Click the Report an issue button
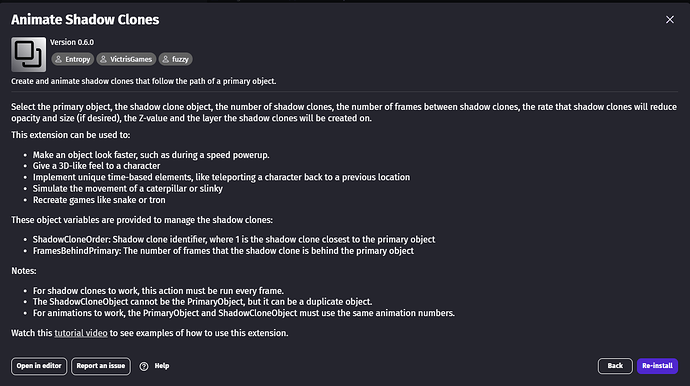690x386 pixels. pyautogui.click(x=101, y=366)
